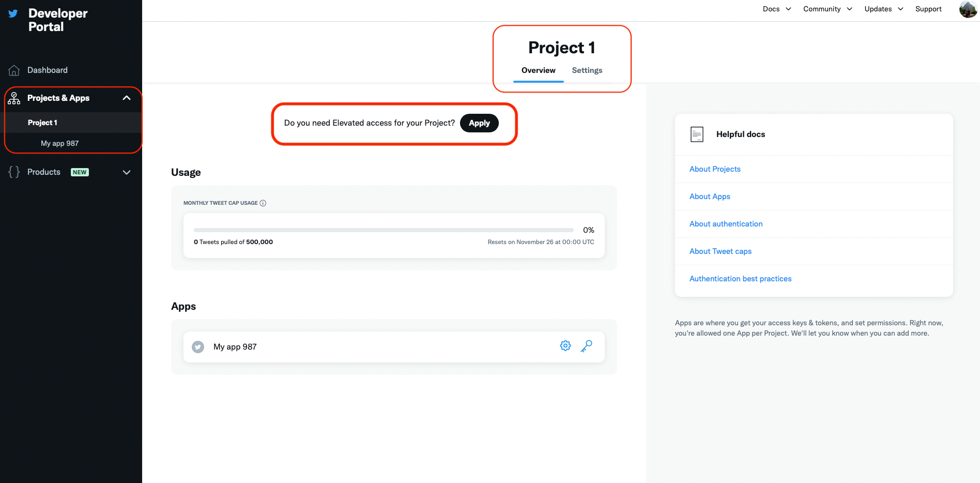980x483 pixels.
Task: Switch to the Settings tab
Action: (x=587, y=70)
